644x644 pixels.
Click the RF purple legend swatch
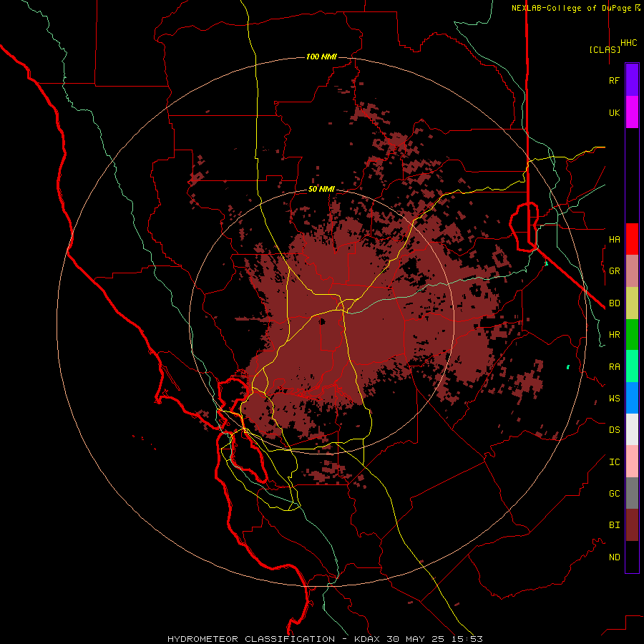click(x=632, y=80)
